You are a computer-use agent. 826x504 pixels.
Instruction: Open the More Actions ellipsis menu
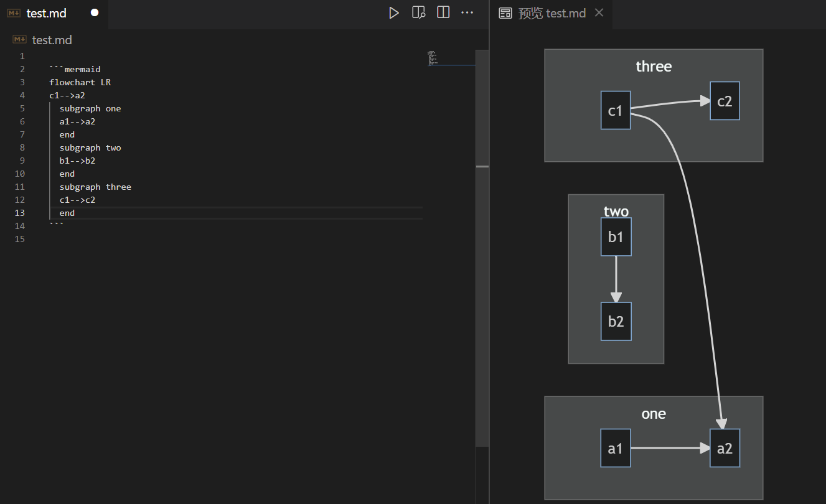(x=467, y=12)
